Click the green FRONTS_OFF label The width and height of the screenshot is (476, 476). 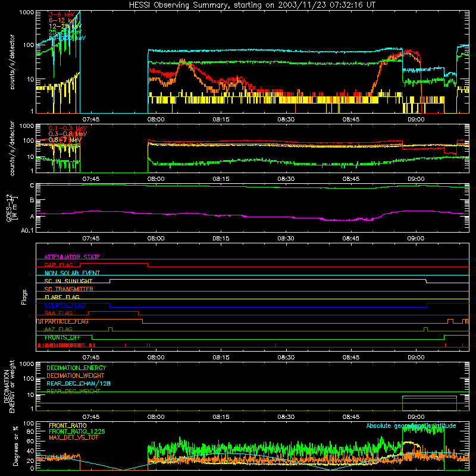[62, 337]
